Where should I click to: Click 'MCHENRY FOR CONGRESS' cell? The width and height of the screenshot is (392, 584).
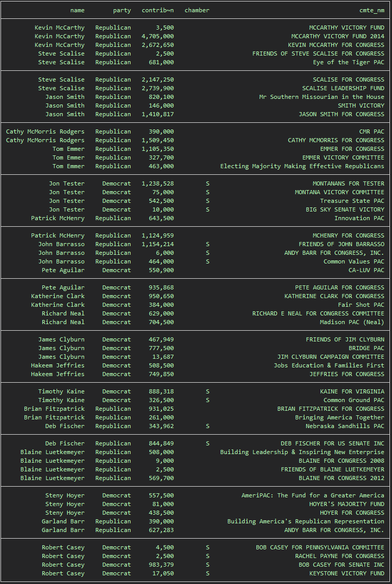point(348,235)
